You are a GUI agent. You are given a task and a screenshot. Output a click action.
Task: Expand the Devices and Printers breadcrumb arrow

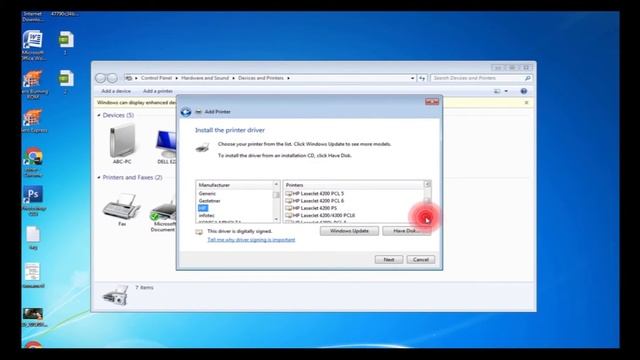pos(288,78)
